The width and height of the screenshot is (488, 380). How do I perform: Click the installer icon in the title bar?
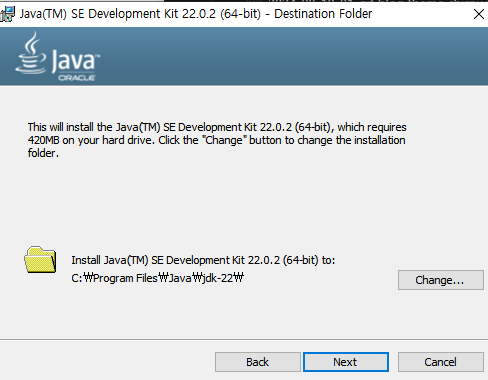point(7,14)
